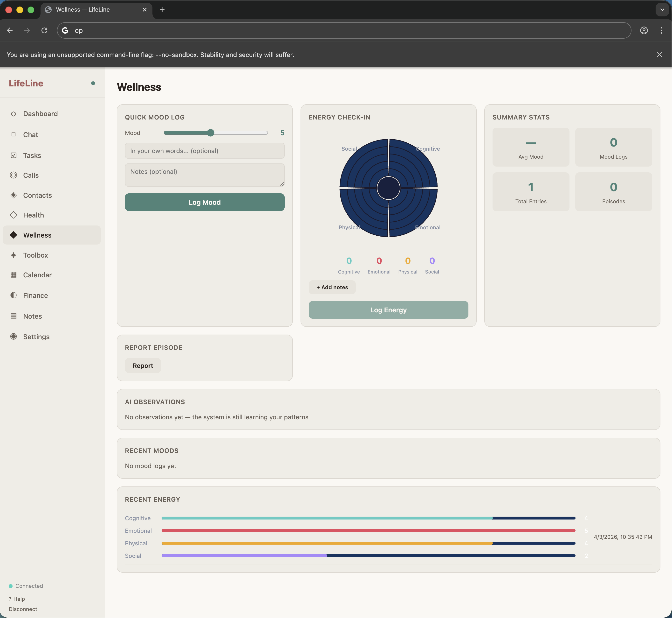The image size is (672, 618).
Task: Open the Chrome three-dot menu
Action: (x=661, y=30)
